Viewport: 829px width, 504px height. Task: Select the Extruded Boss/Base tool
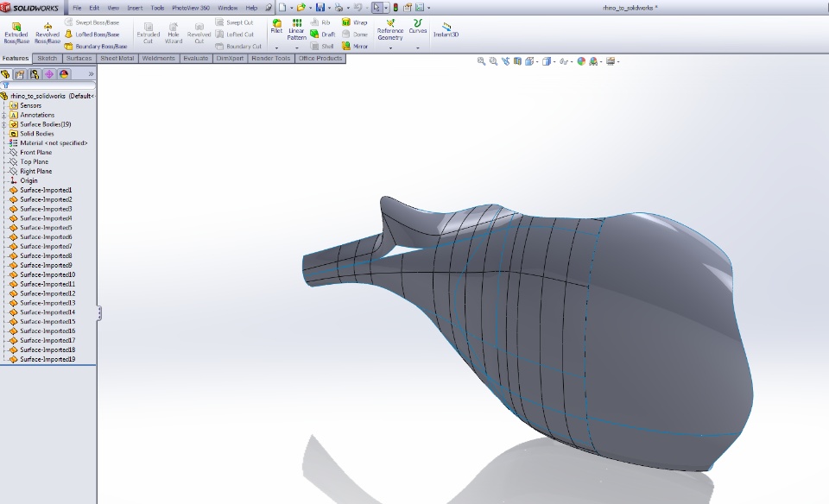(16, 33)
